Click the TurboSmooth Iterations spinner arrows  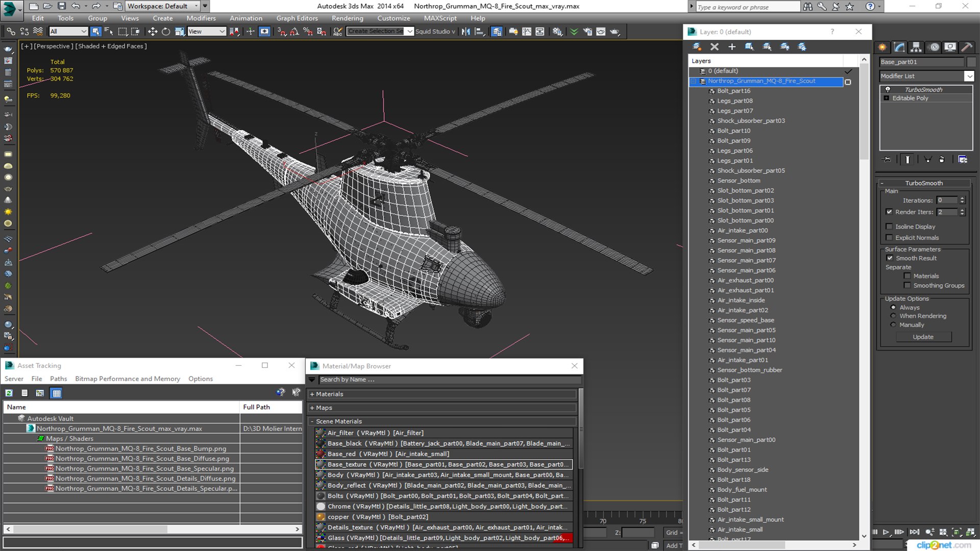point(962,201)
